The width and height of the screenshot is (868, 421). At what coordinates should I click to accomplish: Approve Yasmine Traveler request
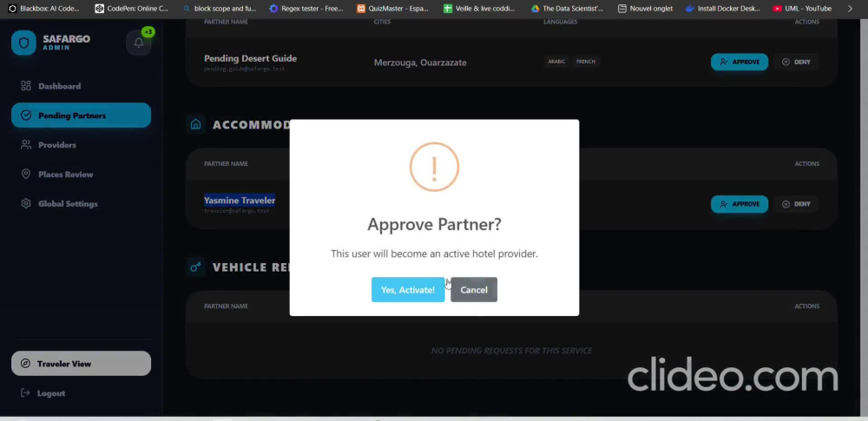(740, 204)
